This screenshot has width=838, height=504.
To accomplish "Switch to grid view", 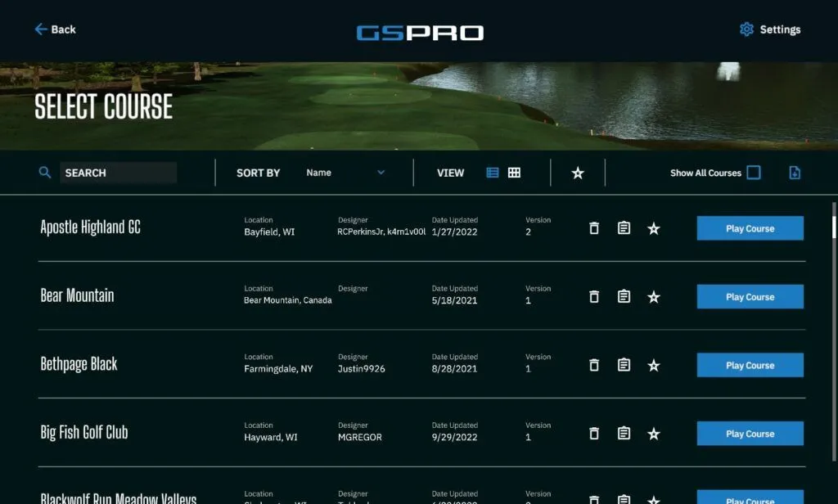I will pyautogui.click(x=514, y=173).
